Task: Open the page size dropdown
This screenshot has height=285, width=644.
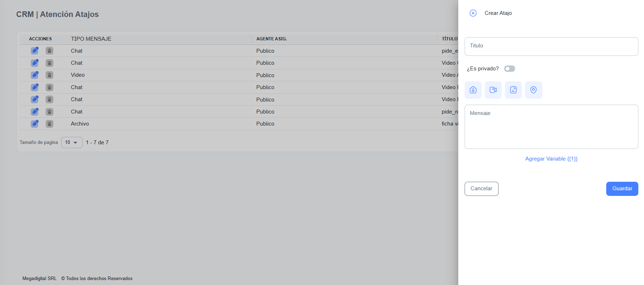Action: [72, 142]
